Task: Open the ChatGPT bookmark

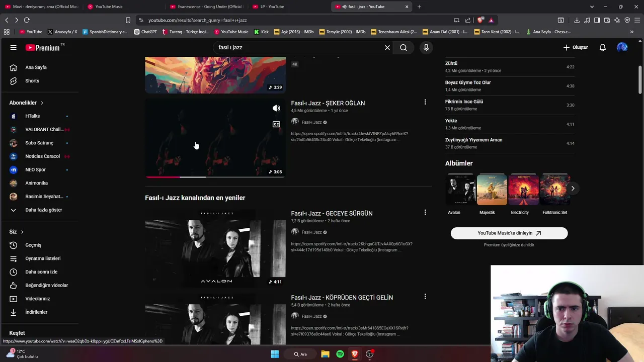Action: pyautogui.click(x=146, y=32)
